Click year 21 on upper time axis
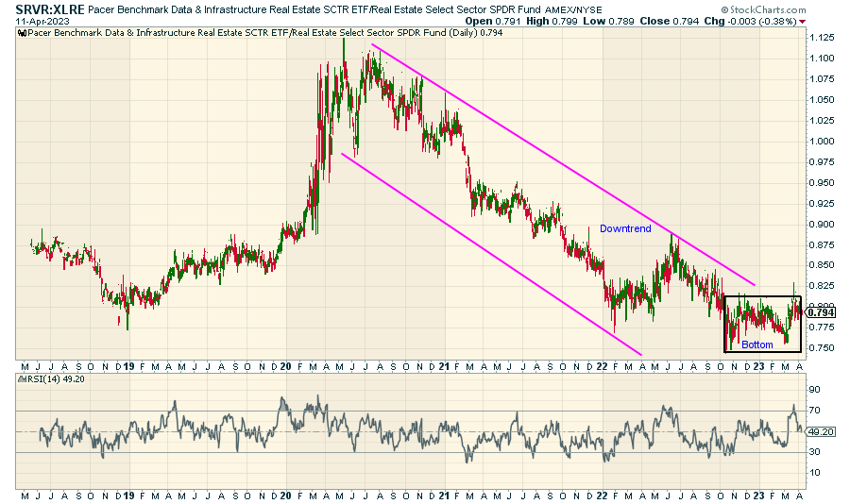This screenshot has width=850, height=504. [x=444, y=366]
